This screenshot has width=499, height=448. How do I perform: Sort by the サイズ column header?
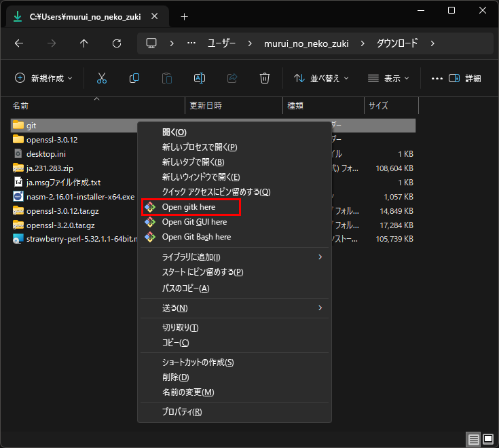coord(391,106)
